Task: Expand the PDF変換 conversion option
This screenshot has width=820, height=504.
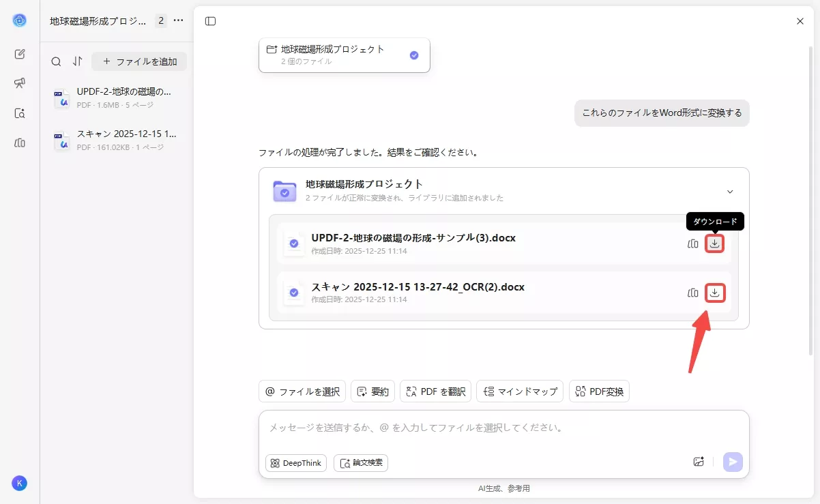Action: [x=599, y=391]
